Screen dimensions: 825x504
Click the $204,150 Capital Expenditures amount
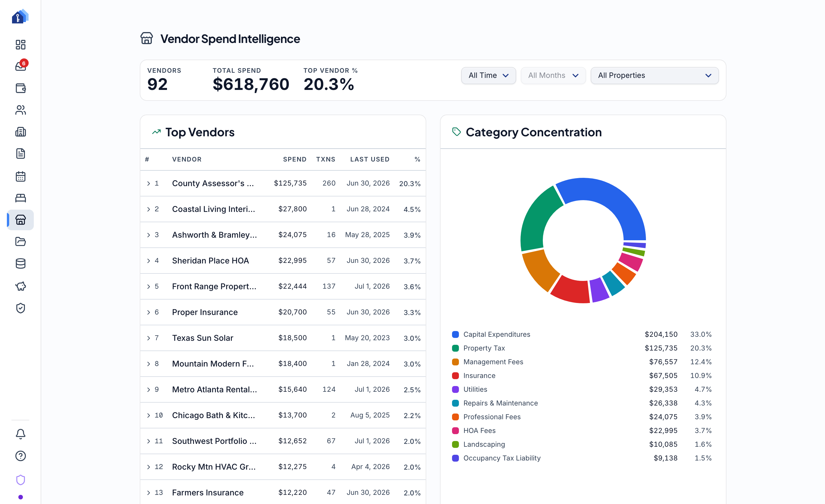point(661,334)
